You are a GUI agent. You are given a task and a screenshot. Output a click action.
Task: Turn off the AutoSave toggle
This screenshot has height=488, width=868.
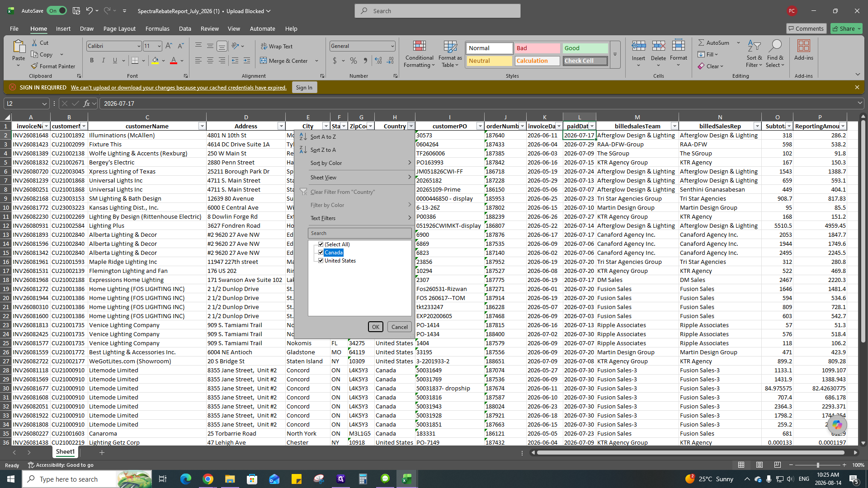[x=57, y=11]
